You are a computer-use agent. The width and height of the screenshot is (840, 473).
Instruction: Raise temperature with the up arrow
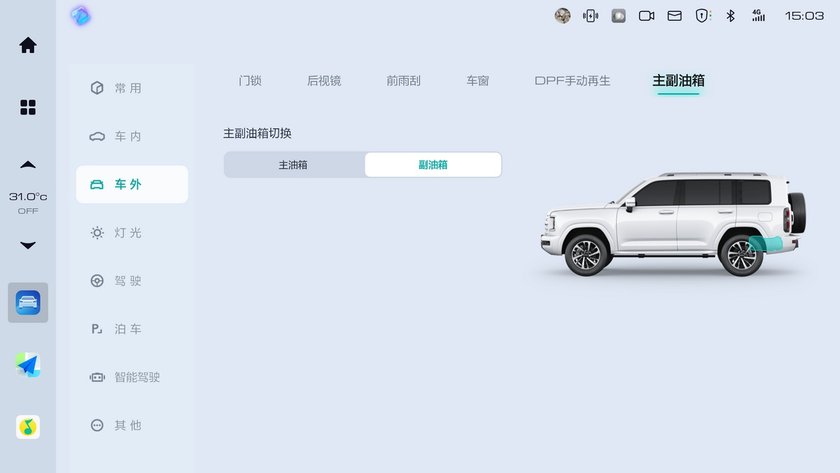click(28, 165)
